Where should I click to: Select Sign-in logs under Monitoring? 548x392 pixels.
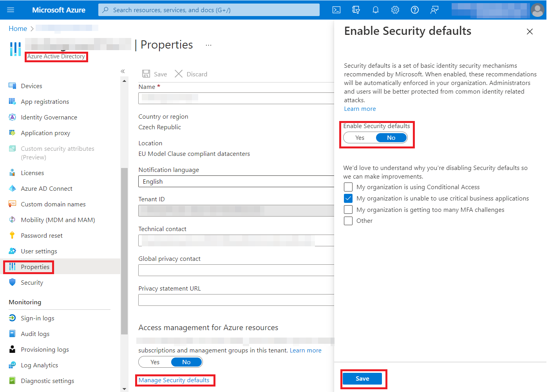tap(37, 318)
